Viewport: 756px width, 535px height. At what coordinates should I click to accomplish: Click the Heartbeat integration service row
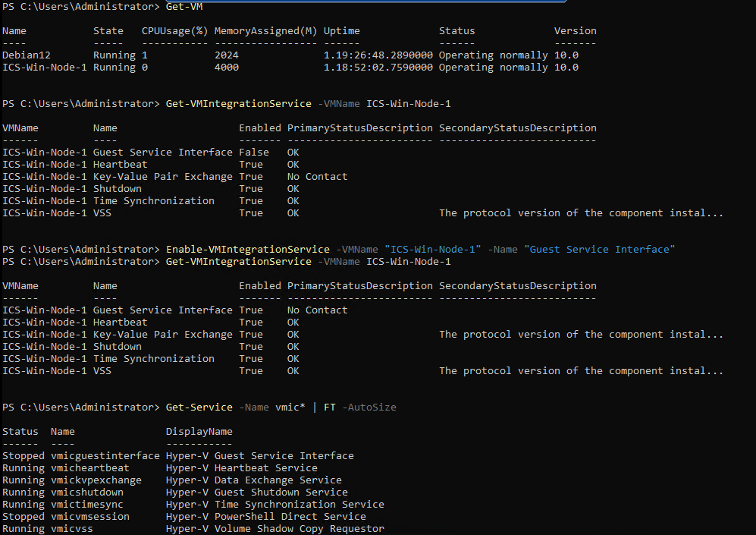coord(120,164)
